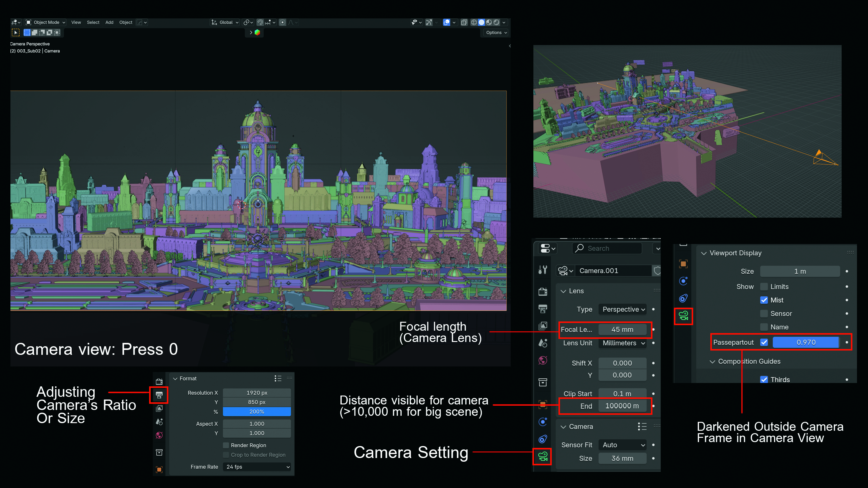Open the lens Type Perspective dropdown
Screen dimensions: 868x488
coord(622,310)
